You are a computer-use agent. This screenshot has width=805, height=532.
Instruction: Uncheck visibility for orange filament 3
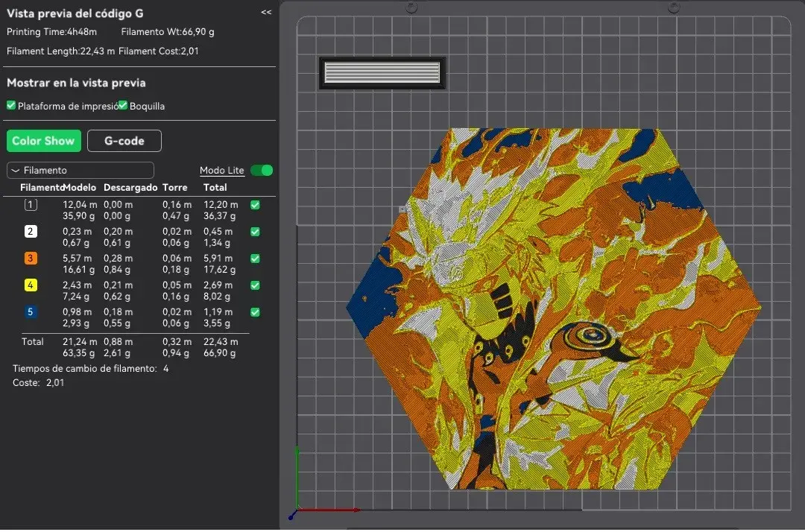point(255,258)
